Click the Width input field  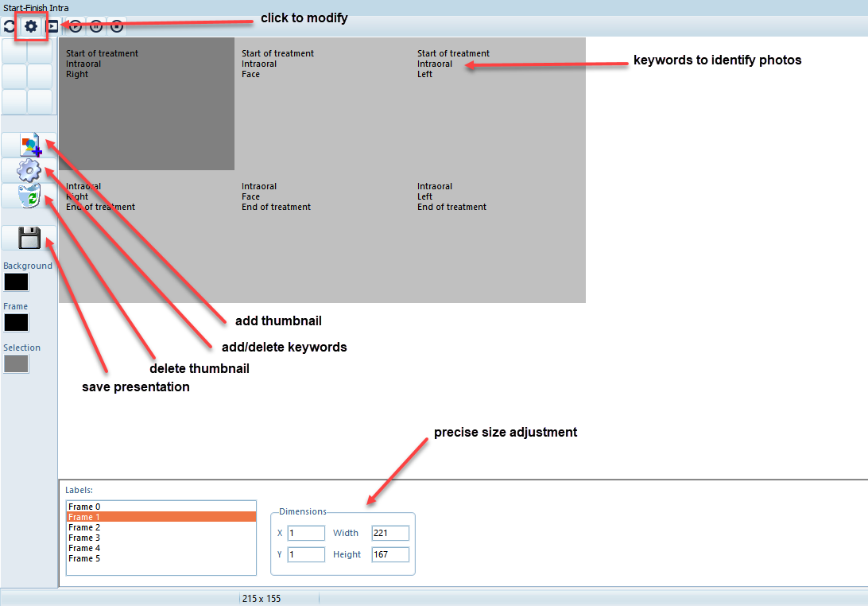[389, 533]
